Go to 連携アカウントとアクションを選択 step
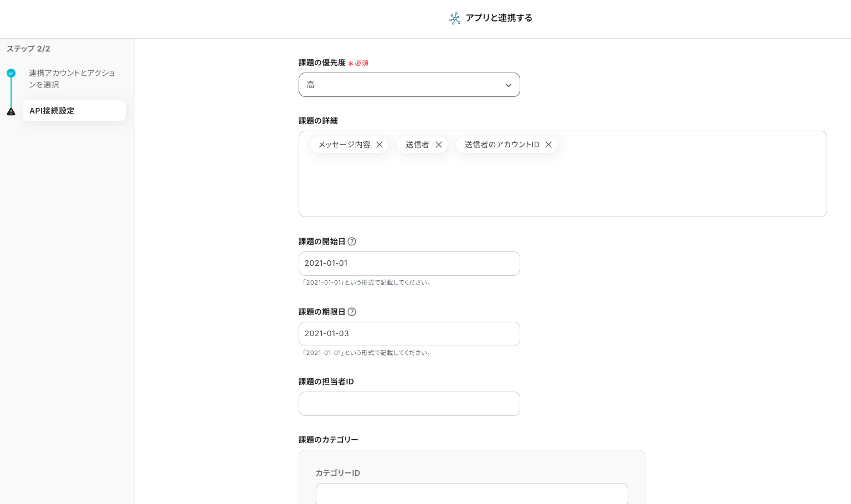Image resolution: width=851 pixels, height=504 pixels. pyautogui.click(x=71, y=79)
